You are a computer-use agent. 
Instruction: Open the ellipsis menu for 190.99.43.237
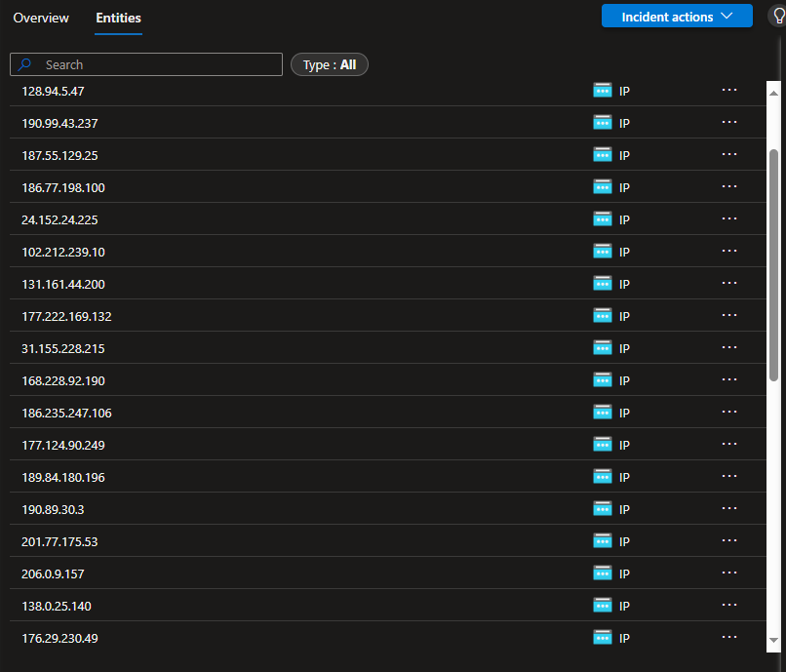click(x=728, y=123)
